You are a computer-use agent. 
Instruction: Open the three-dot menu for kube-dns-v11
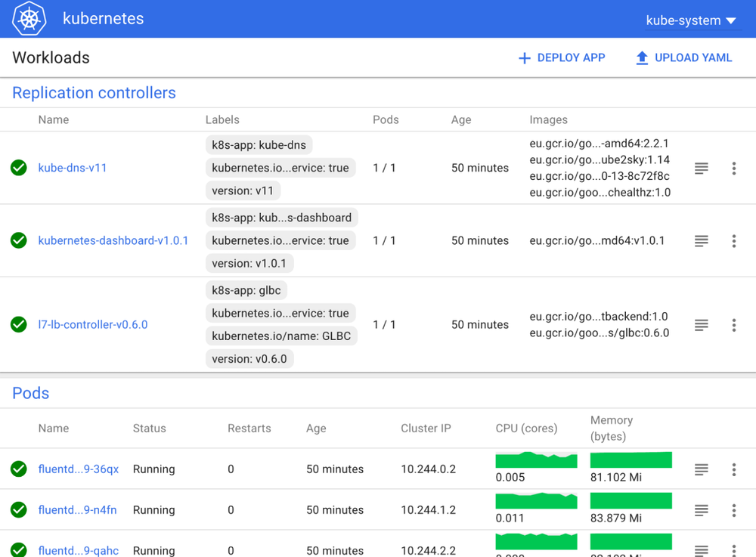click(734, 168)
